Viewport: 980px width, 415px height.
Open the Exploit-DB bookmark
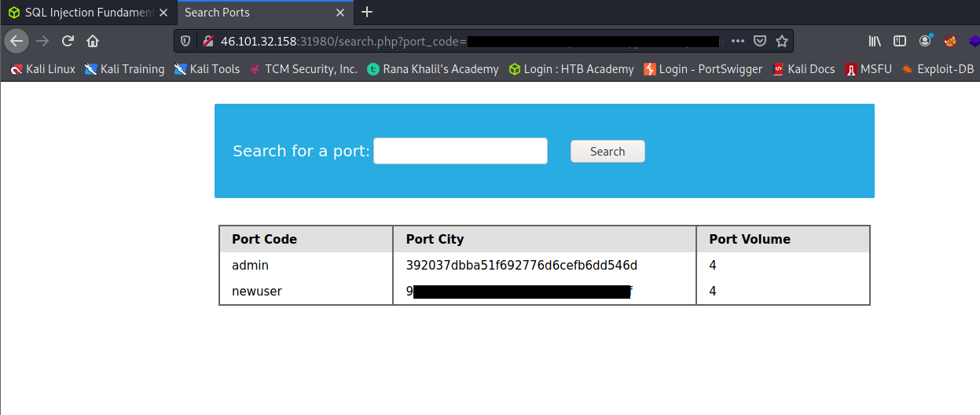[938, 69]
